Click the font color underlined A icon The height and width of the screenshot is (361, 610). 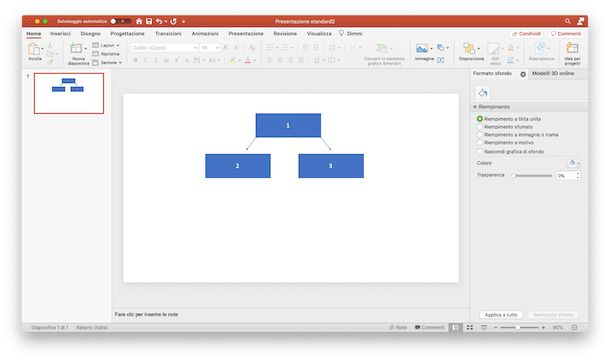[x=248, y=60]
